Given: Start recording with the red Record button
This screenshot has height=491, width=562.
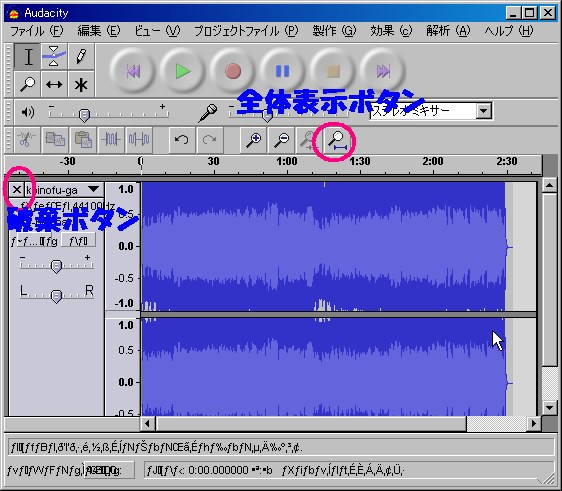Looking at the screenshot, I should tap(233, 71).
